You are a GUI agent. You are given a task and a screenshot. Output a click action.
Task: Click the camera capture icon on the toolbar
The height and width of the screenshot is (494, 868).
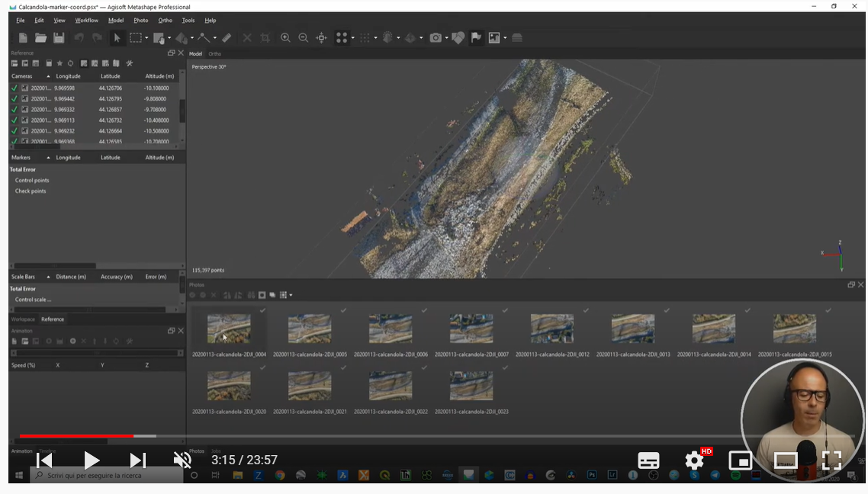coord(435,37)
